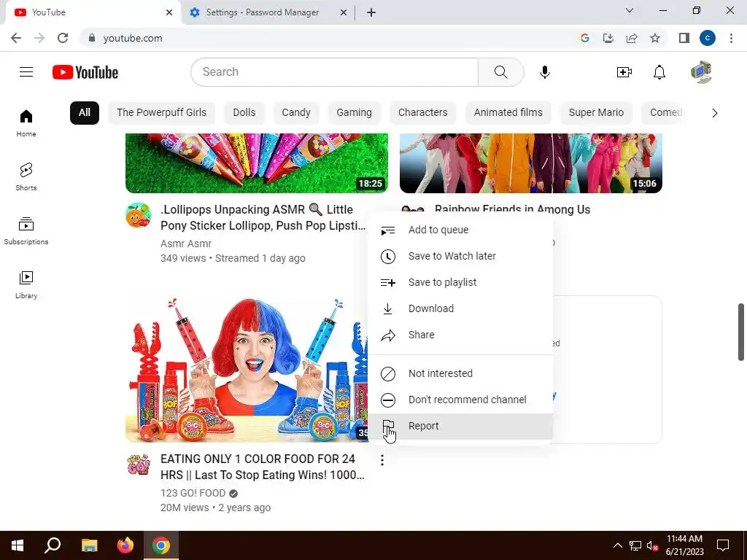Screen dimensions: 747x560
Task: Open the three-dot menu of 123 GO! FOOD video
Action: tap(382, 460)
